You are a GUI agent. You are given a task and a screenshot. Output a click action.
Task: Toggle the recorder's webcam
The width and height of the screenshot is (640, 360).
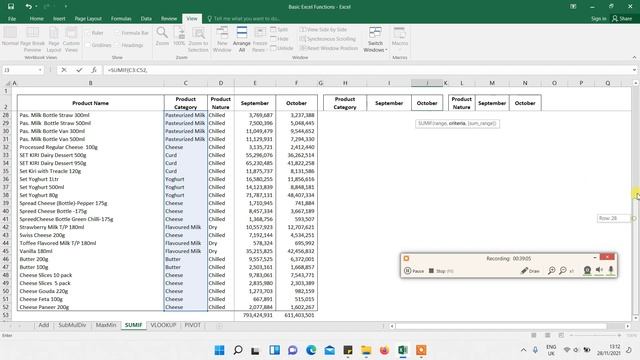(587, 270)
